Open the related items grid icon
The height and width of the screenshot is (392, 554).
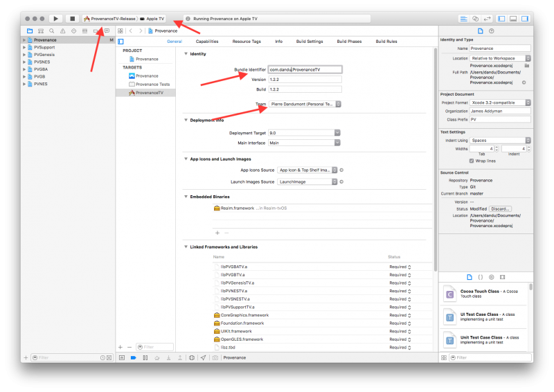click(120, 30)
